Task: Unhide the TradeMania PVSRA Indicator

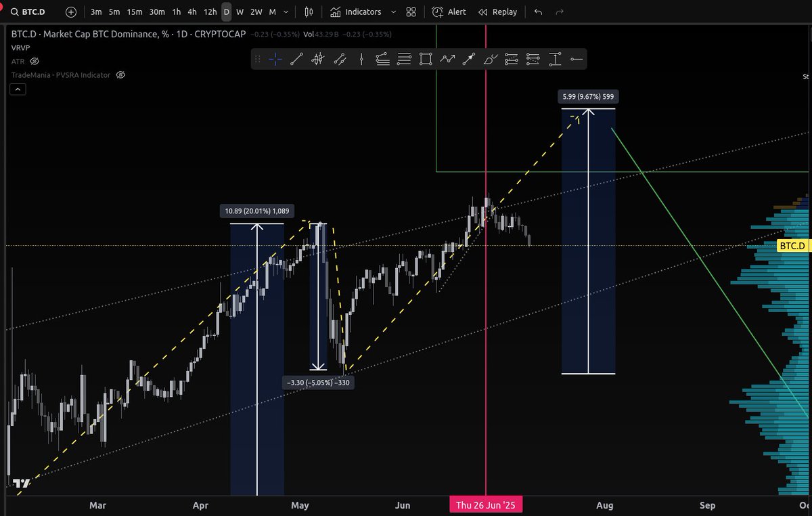Action: 120,74
